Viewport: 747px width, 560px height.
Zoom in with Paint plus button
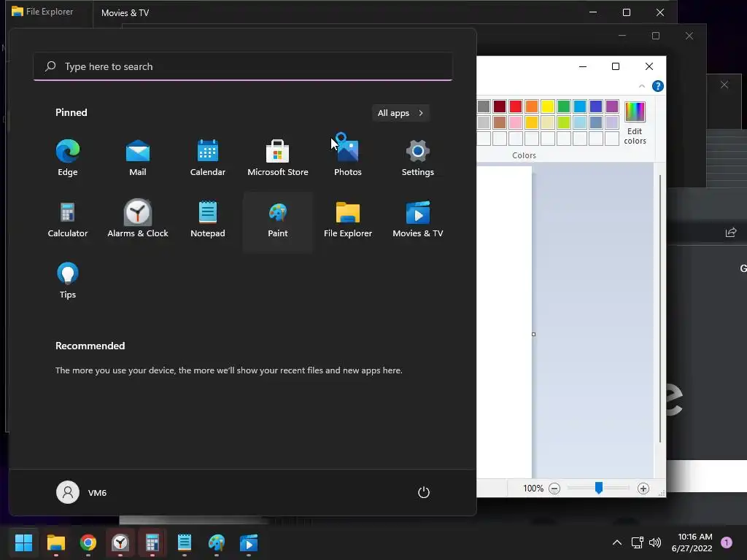(643, 489)
